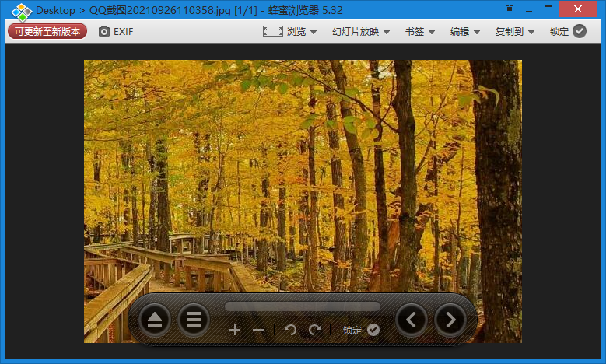
Task: Zoom in with the plus icon
Action: pyautogui.click(x=235, y=330)
